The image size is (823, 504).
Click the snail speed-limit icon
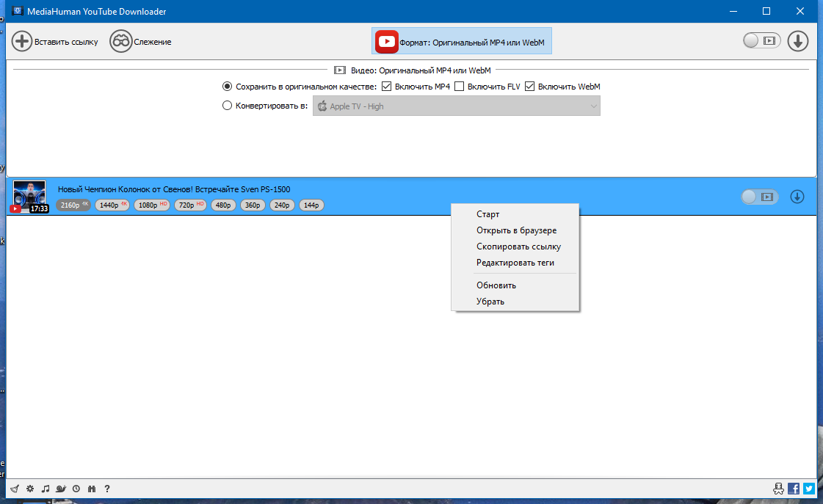pos(61,489)
